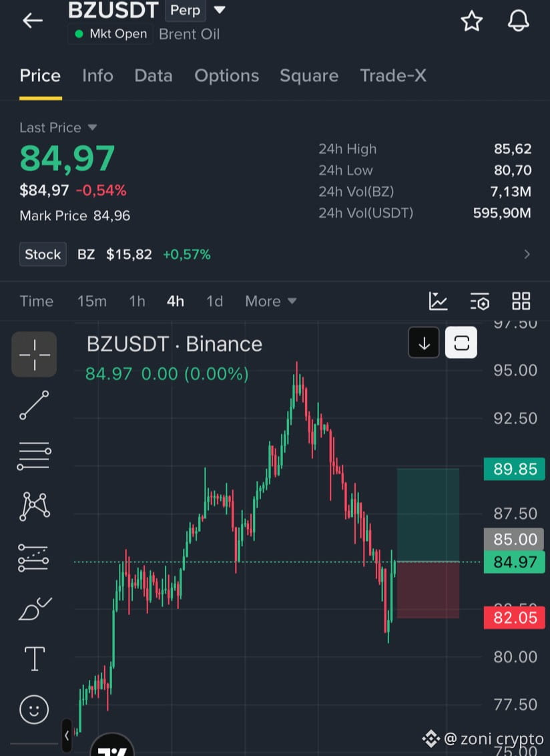Select the 4h timeframe

[176, 301]
